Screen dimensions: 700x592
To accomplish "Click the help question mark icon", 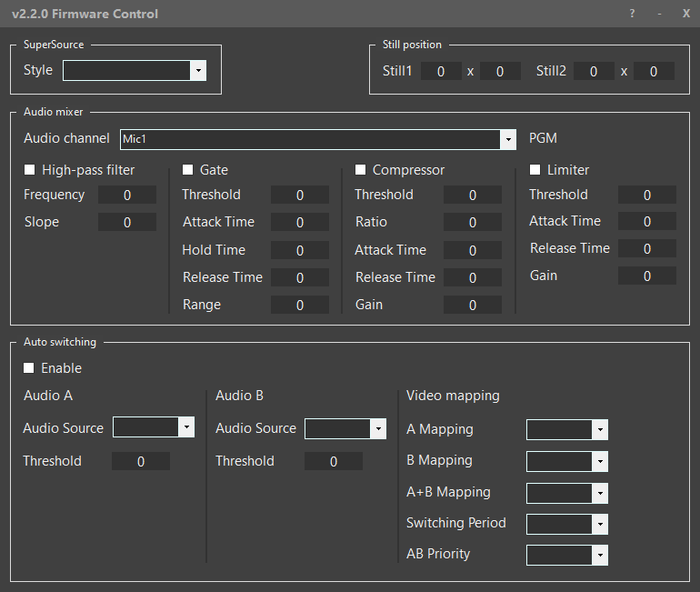I will click(x=632, y=14).
